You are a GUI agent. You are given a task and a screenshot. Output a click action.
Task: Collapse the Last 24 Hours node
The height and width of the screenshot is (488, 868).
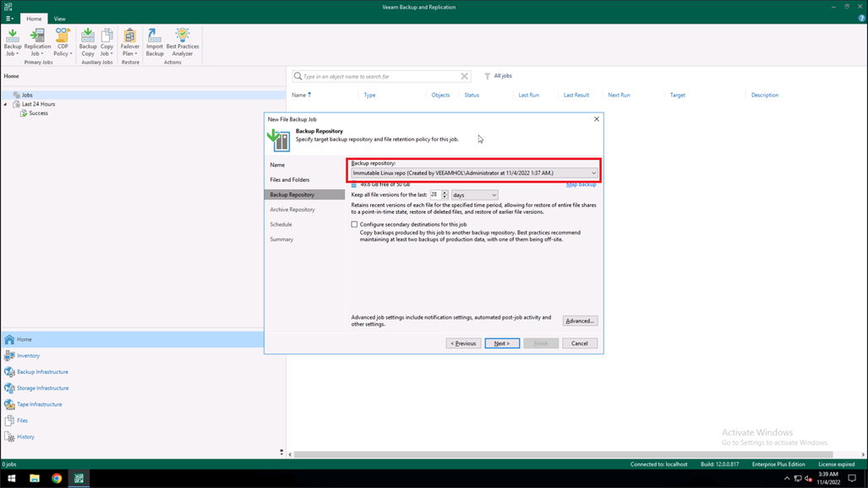coord(6,104)
